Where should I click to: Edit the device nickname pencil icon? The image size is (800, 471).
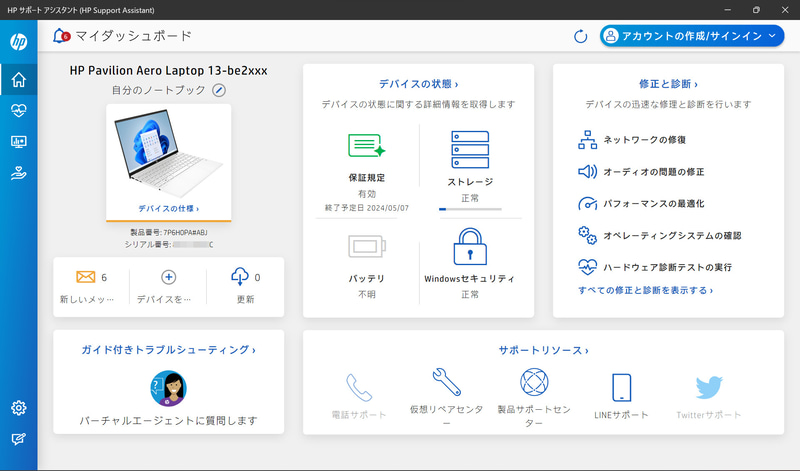[219, 90]
